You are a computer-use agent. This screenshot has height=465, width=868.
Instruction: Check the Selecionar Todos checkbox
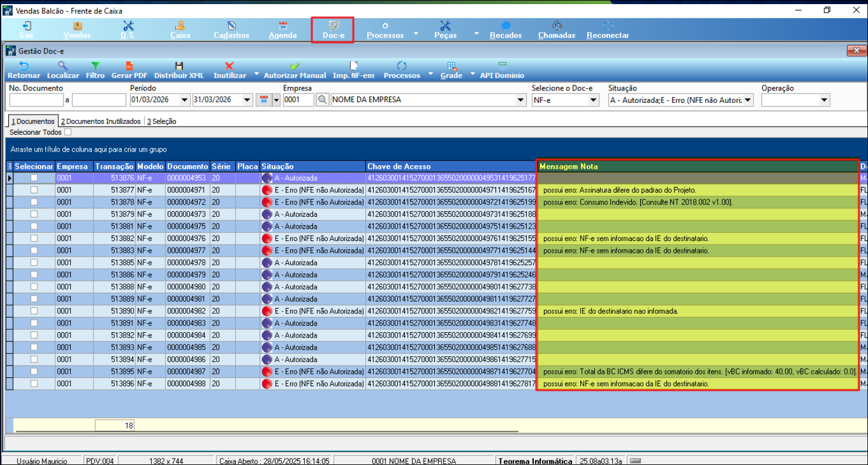68,132
